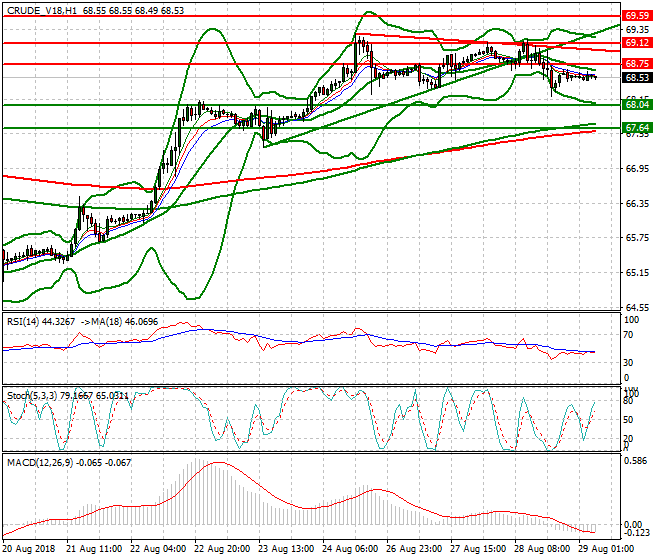
Task: Click the 27 Aug 15:00 time label
Action: coord(478,549)
